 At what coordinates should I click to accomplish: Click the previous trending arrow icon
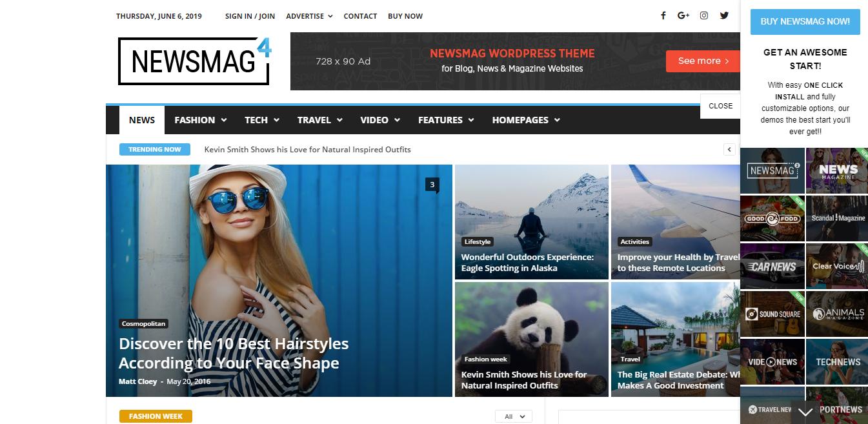[x=729, y=150]
